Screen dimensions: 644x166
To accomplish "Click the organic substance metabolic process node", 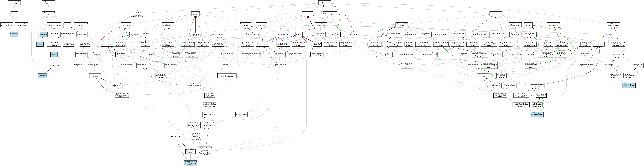I will 515,25.
